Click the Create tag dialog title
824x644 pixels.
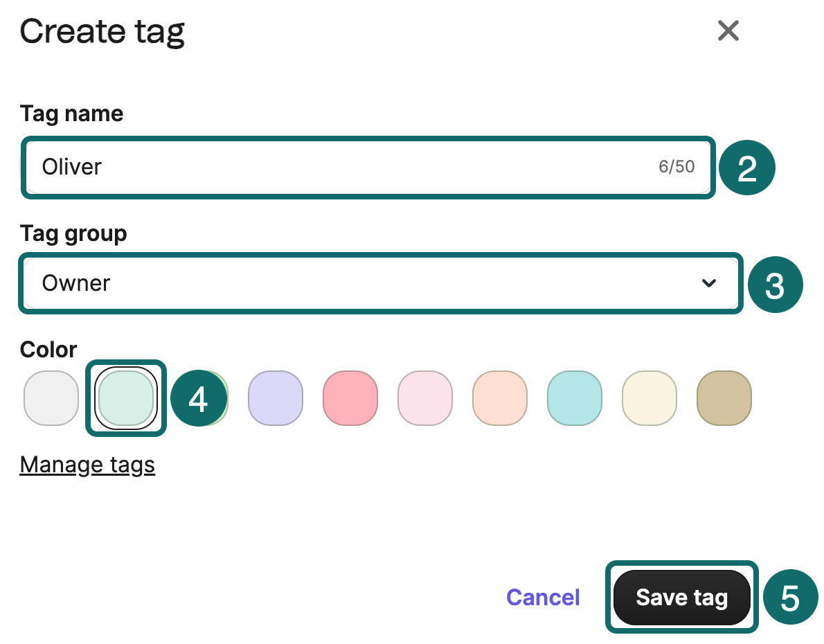[x=102, y=31]
